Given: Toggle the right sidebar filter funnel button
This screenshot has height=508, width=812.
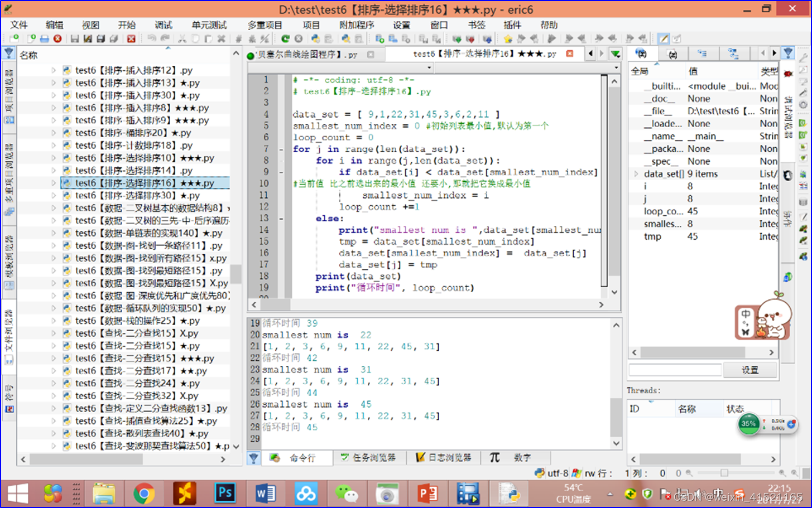Looking at the screenshot, I should click(787, 53).
